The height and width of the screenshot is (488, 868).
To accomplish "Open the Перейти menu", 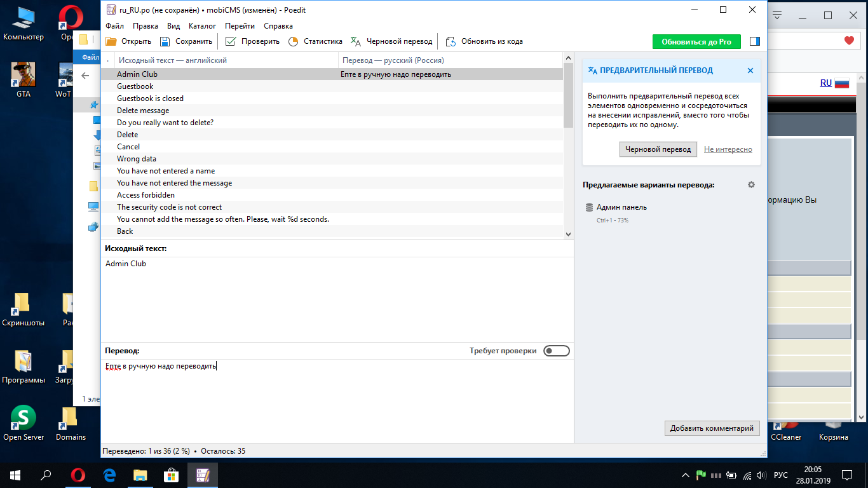I will 240,26.
